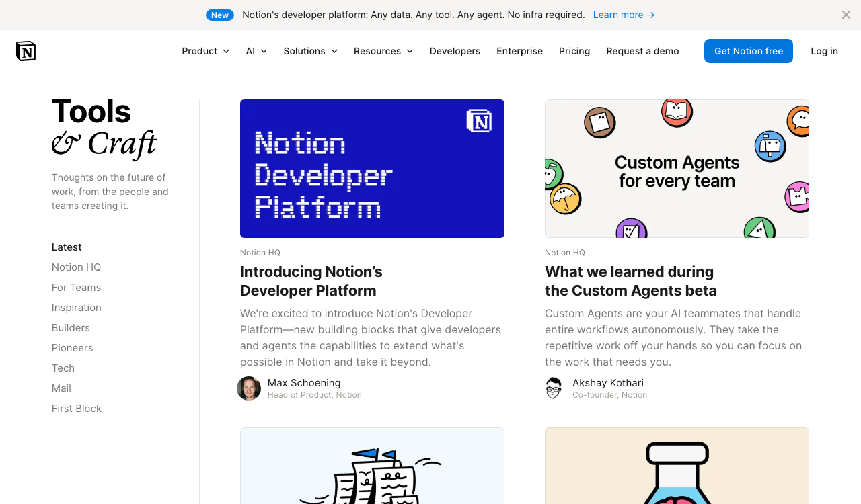This screenshot has width=861, height=504.
Task: Select the Mail category
Action: click(61, 388)
